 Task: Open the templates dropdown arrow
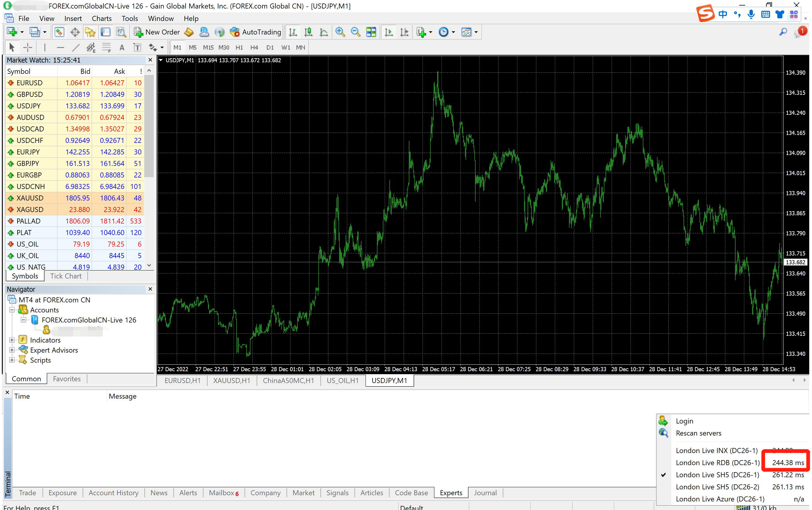pos(476,32)
